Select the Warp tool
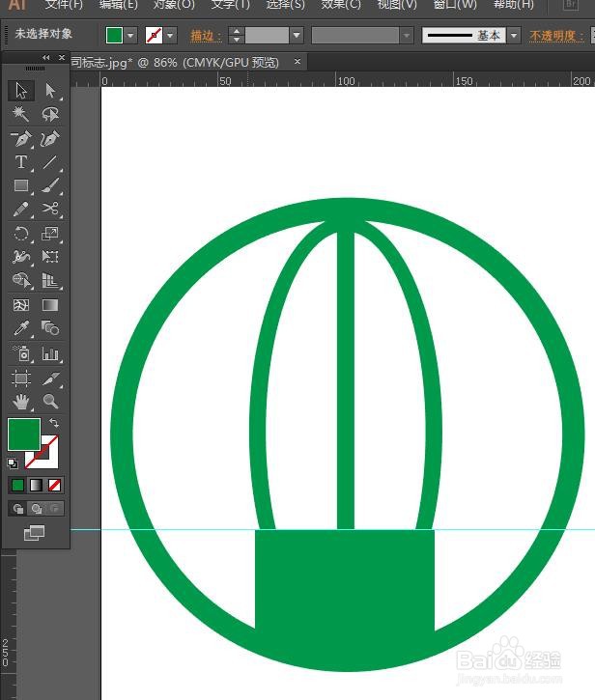 coord(21,256)
